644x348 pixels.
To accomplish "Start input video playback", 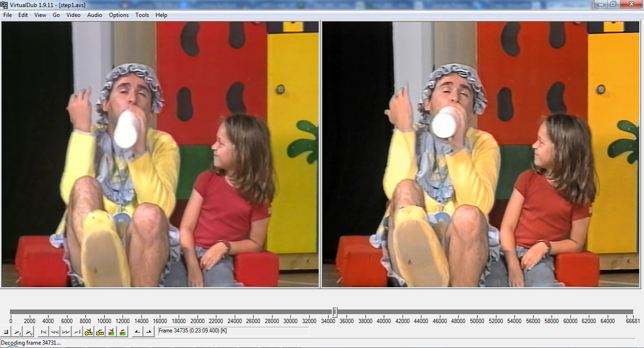I will [x=17, y=332].
